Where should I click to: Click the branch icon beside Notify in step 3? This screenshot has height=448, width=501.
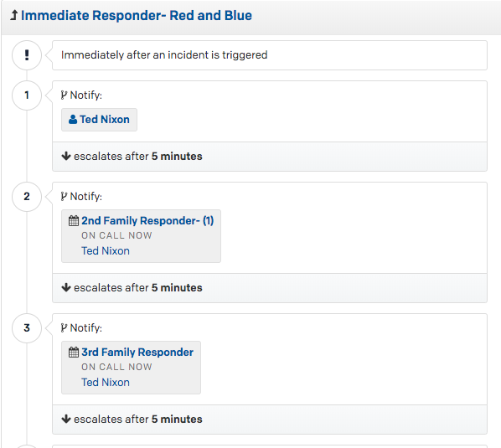[64, 328]
